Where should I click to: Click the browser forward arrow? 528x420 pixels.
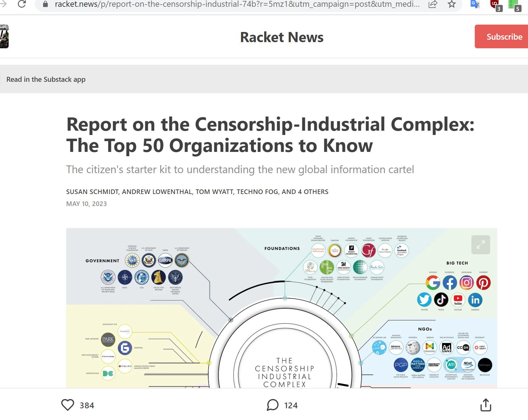(x=3, y=4)
